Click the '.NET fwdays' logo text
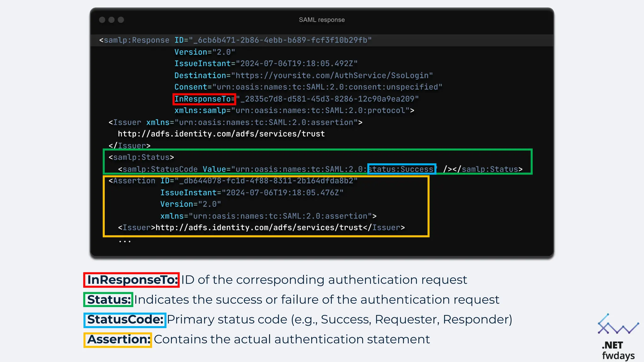The image size is (644, 362). click(x=618, y=350)
